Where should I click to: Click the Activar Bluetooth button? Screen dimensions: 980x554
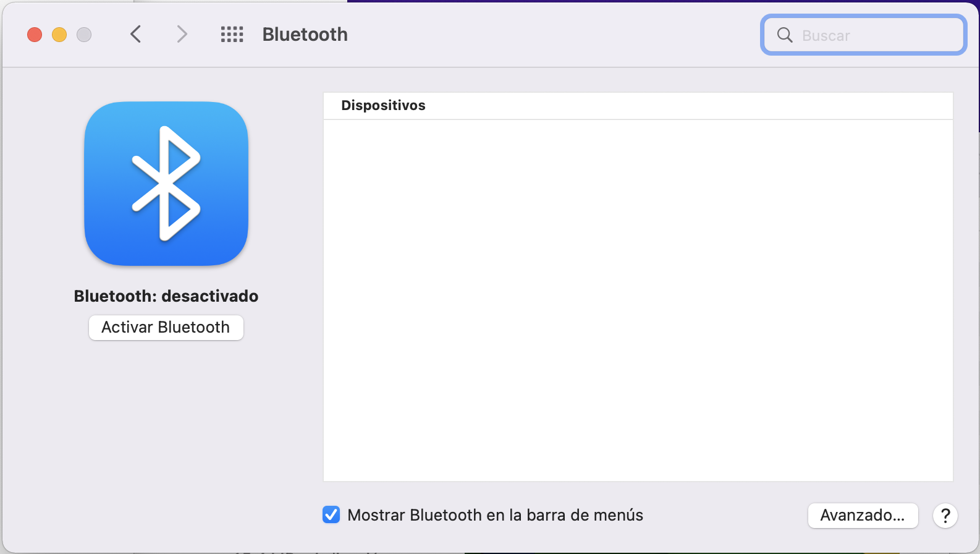coord(166,327)
